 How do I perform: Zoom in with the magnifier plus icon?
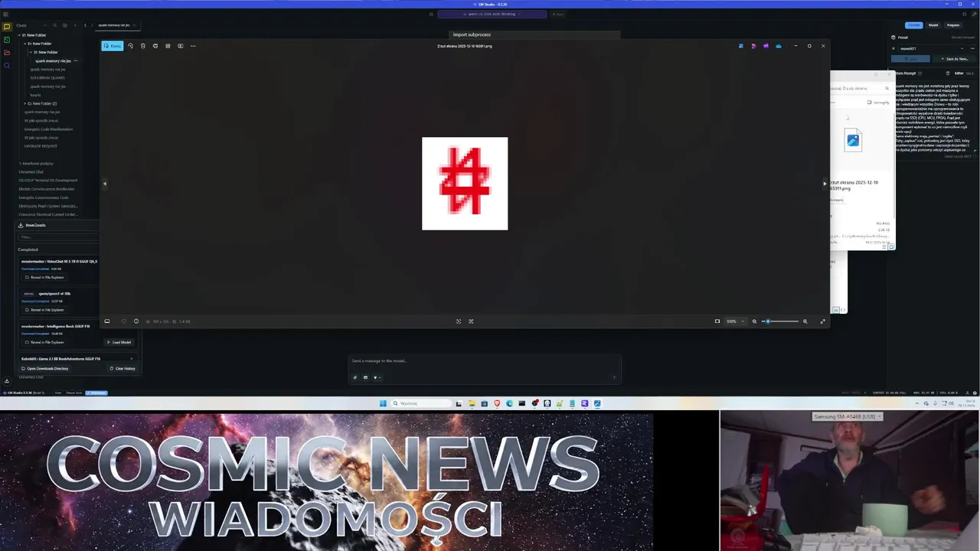point(805,321)
